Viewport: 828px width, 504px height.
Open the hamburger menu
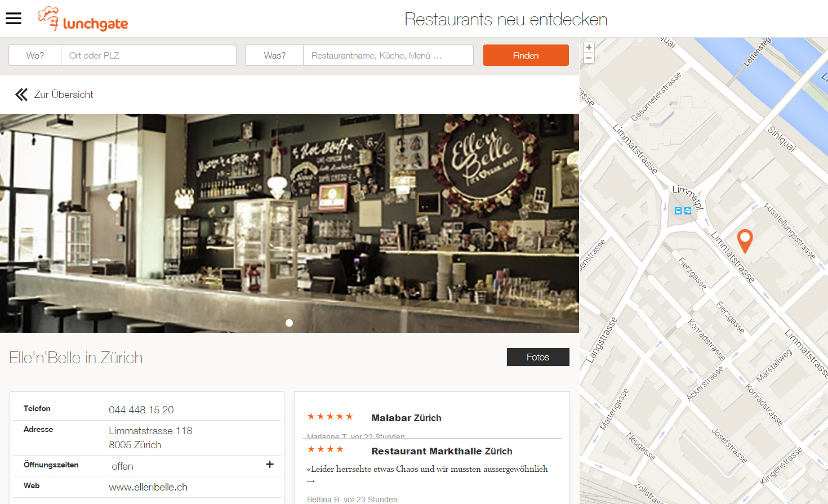14,19
